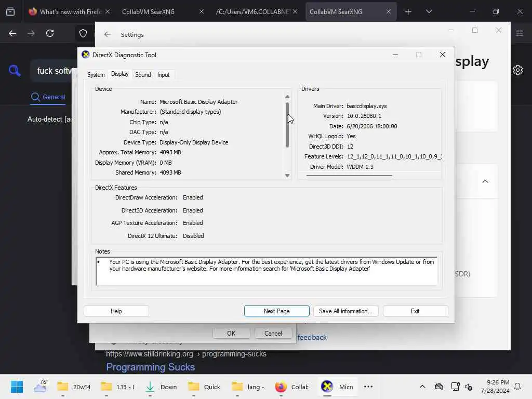Click the Auto-detect language text
The width and height of the screenshot is (532, 399).
[49, 119]
